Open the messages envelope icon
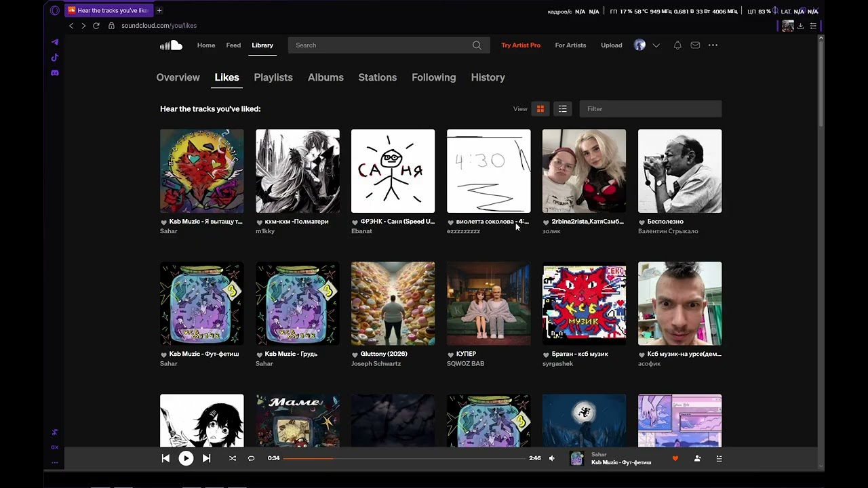Screen dimensions: 868x488 tap(695, 45)
